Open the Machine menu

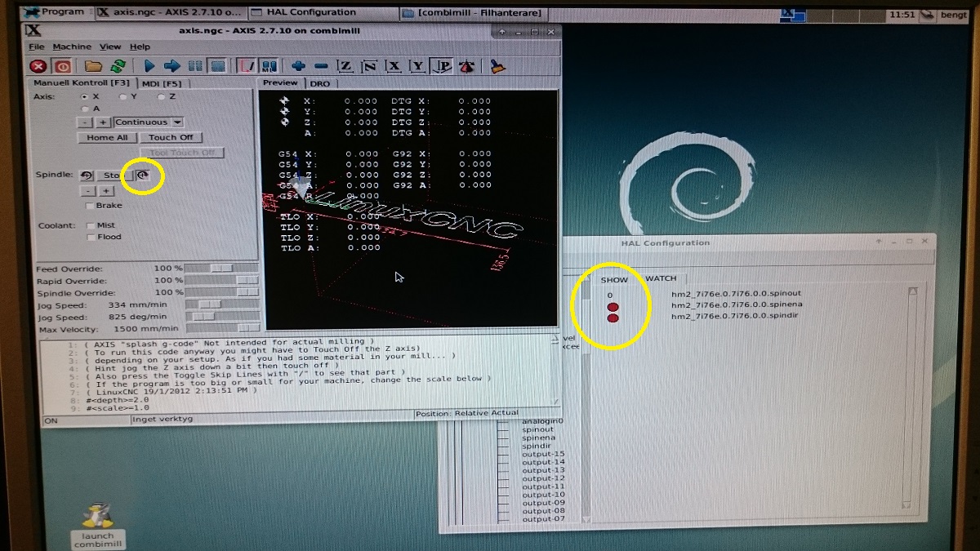pos(72,47)
